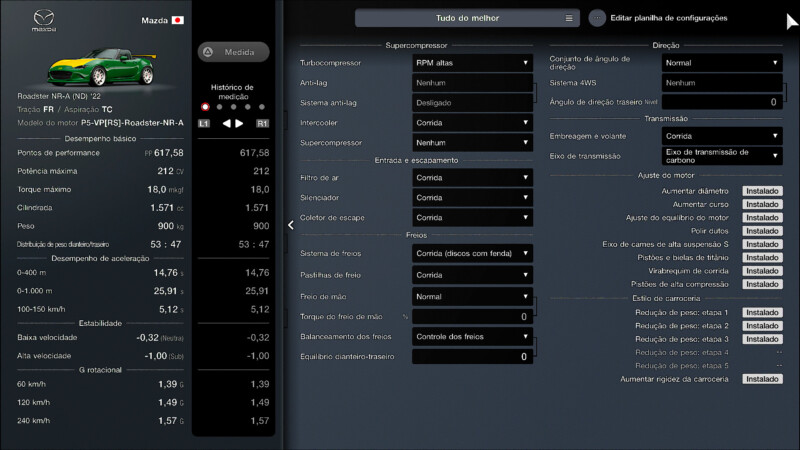Click the Equilíbrio dianteiro-traseiro value field
The height and width of the screenshot is (450, 800).
tap(472, 357)
